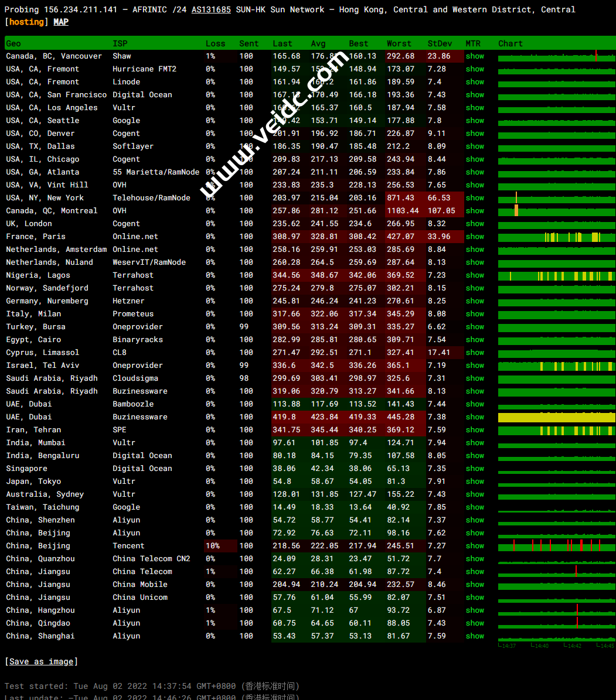
Task: Show MTR for Seattle Google row
Action: [475, 121]
